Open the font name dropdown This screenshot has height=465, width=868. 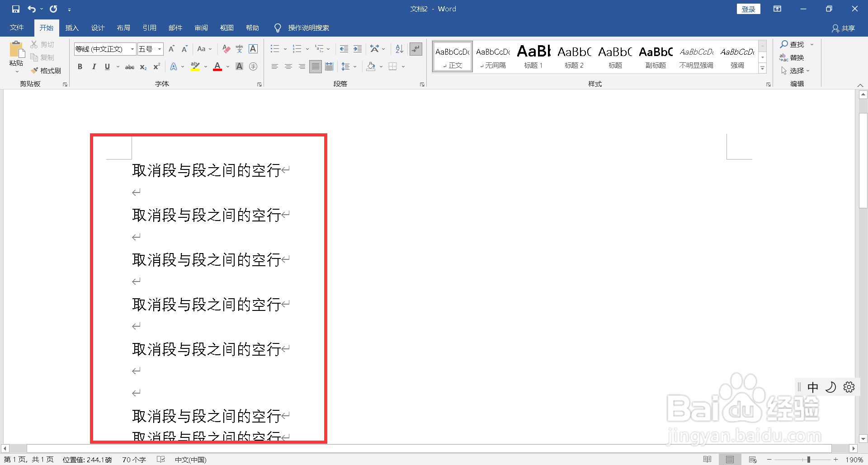click(132, 49)
